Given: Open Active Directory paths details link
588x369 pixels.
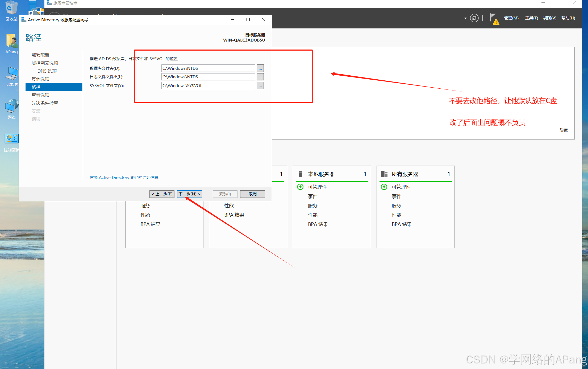Looking at the screenshot, I should tap(124, 178).
